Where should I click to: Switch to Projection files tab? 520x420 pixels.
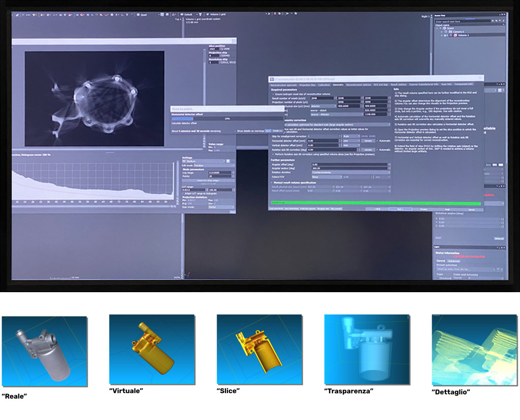coord(307,85)
